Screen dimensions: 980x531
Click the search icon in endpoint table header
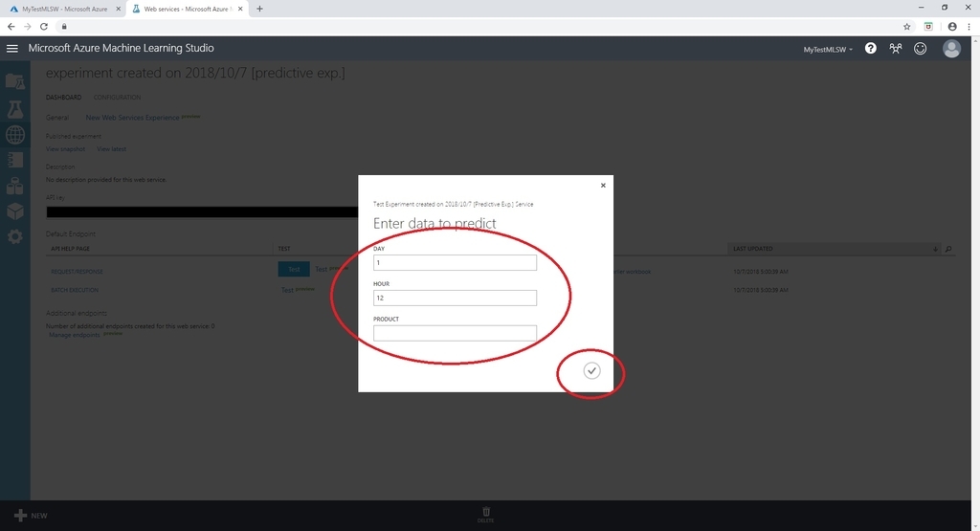point(948,249)
